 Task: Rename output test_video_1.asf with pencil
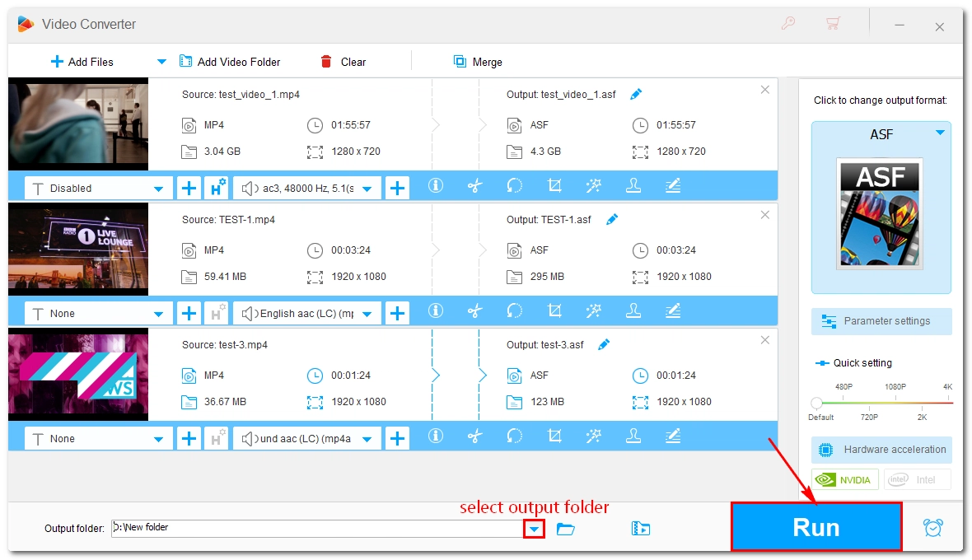[636, 94]
